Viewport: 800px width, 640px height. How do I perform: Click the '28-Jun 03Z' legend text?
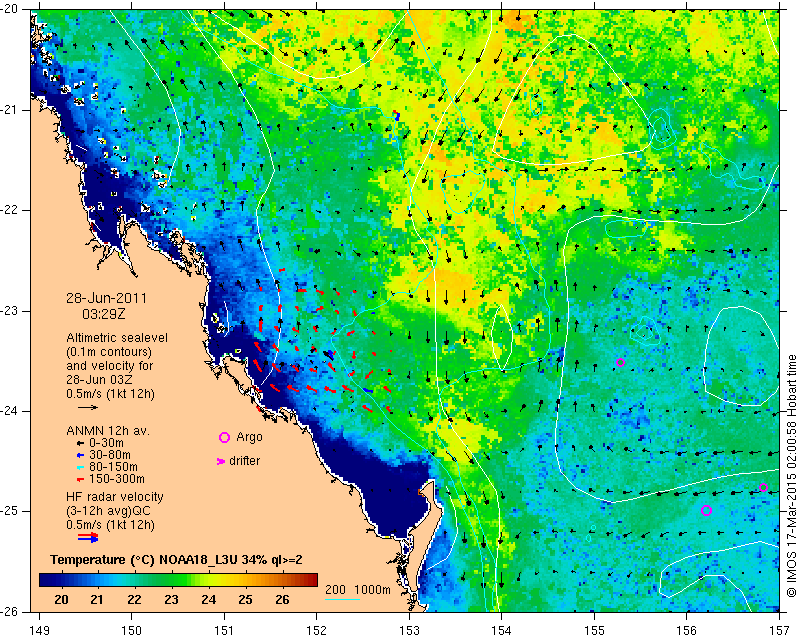point(99,380)
